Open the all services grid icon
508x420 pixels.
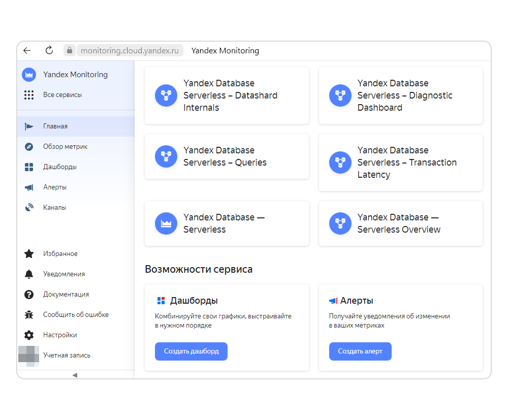[x=29, y=95]
